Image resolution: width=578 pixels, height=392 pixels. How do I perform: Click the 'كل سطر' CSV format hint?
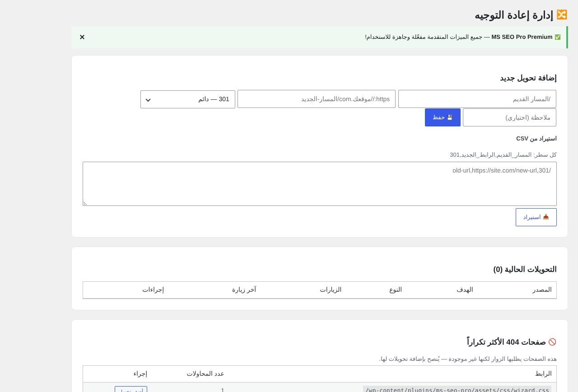click(503, 155)
